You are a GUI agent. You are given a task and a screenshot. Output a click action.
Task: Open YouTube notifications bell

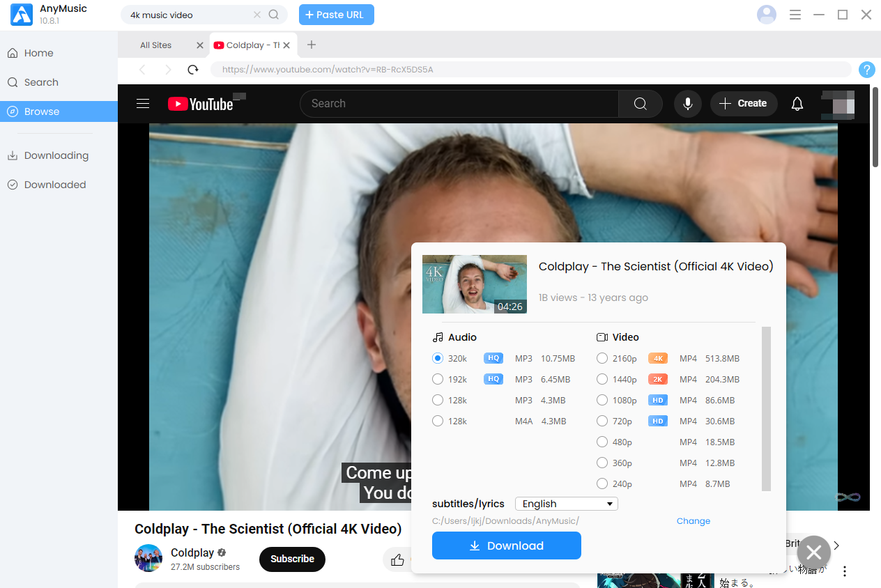[797, 104]
